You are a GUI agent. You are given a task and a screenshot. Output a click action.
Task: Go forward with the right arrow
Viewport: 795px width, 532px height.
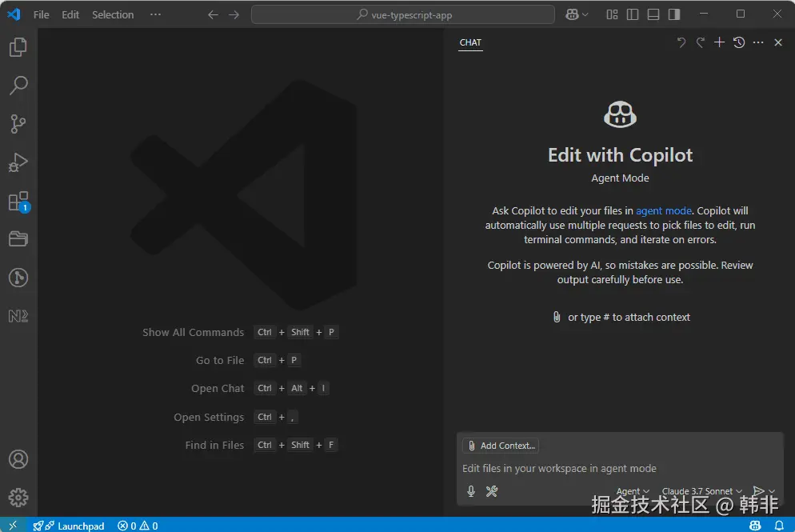pyautogui.click(x=234, y=14)
